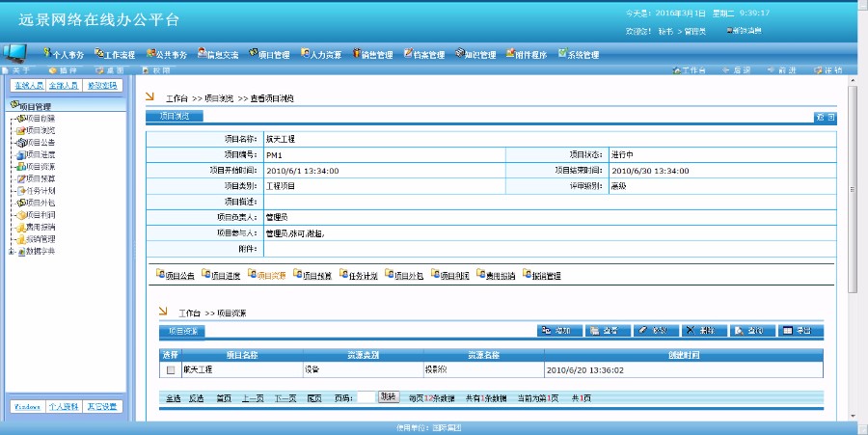This screenshot has width=868, height=435.
Task: Click 其它设置 at the sidebar bottom
Action: [x=102, y=407]
